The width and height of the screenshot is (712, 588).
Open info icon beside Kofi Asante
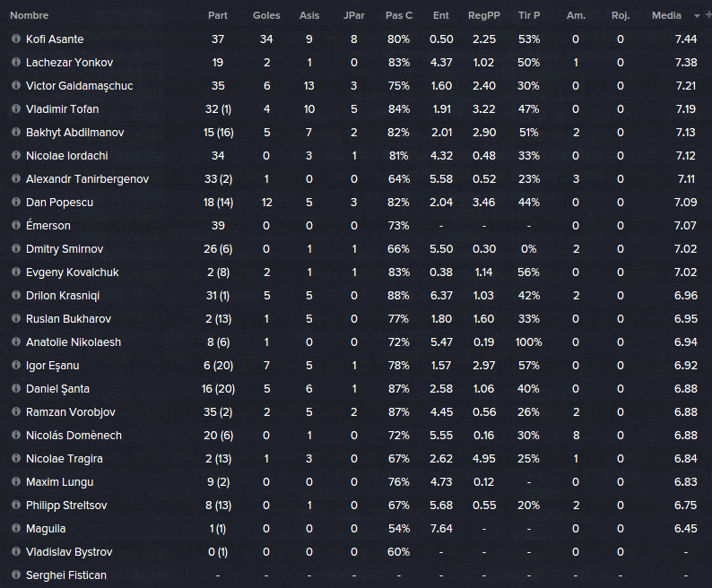click(16, 39)
